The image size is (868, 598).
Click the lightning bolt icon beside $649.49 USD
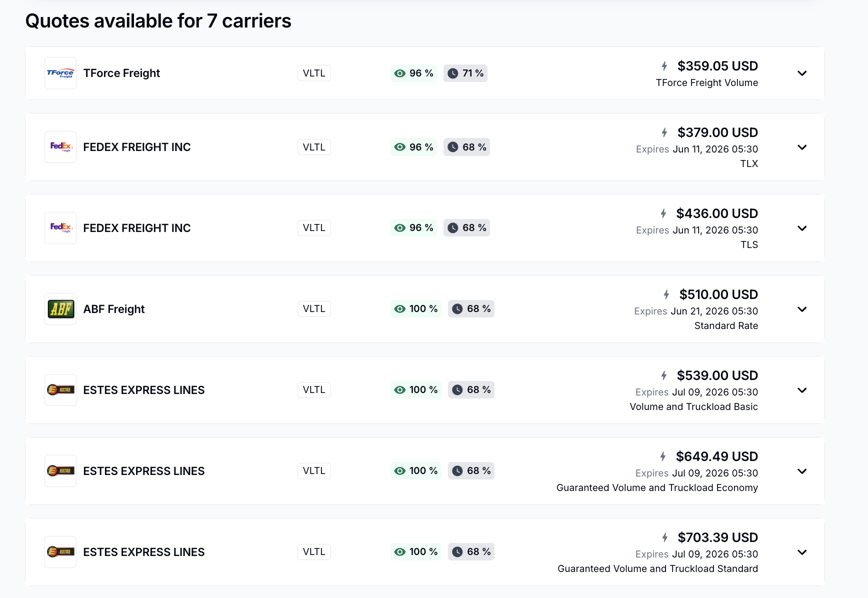coord(663,456)
